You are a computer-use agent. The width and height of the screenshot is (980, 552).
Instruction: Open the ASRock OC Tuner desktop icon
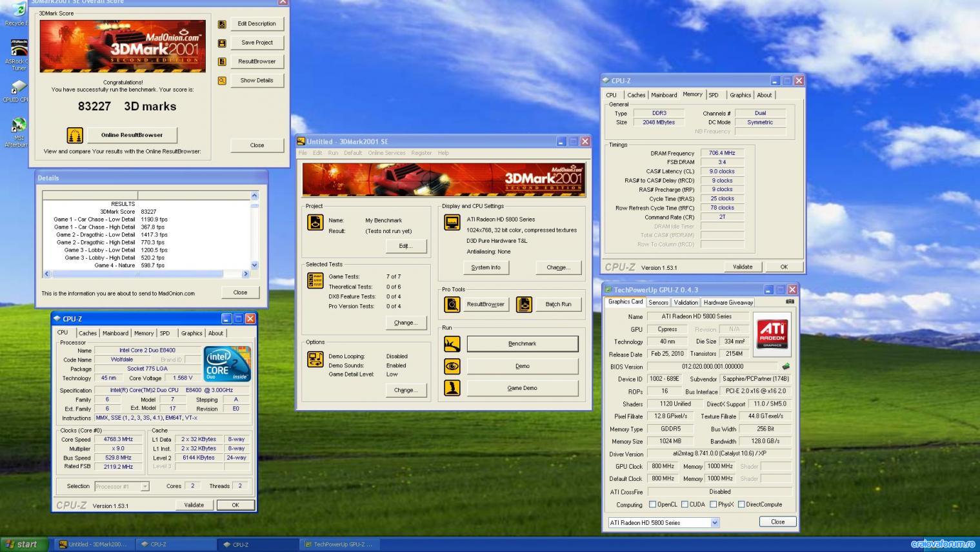pos(19,54)
